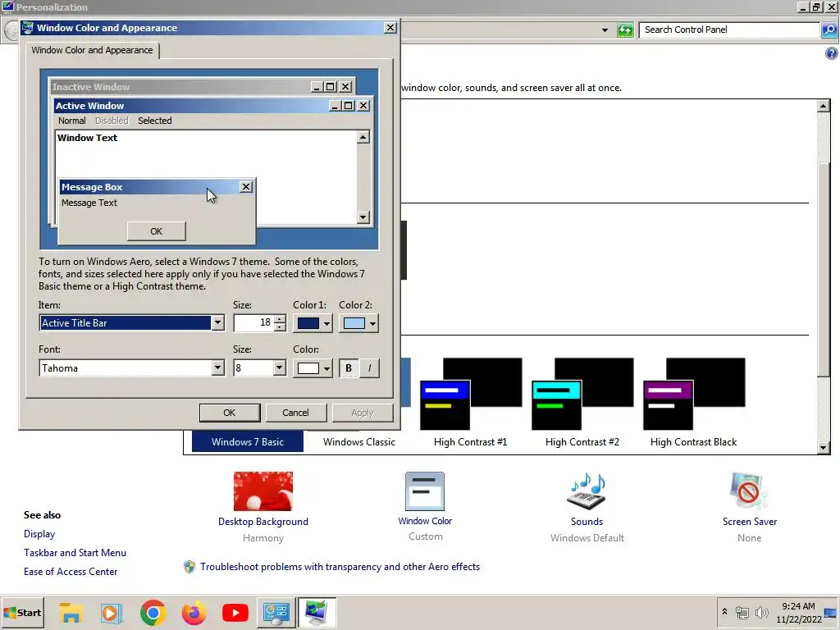The width and height of the screenshot is (840, 630).
Task: Click the Start button
Action: 22,612
